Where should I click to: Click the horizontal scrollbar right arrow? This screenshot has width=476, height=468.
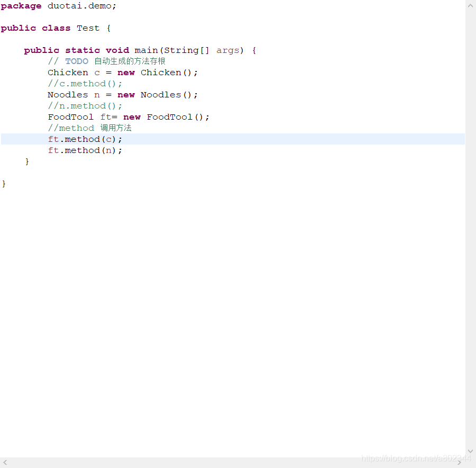(x=460, y=463)
